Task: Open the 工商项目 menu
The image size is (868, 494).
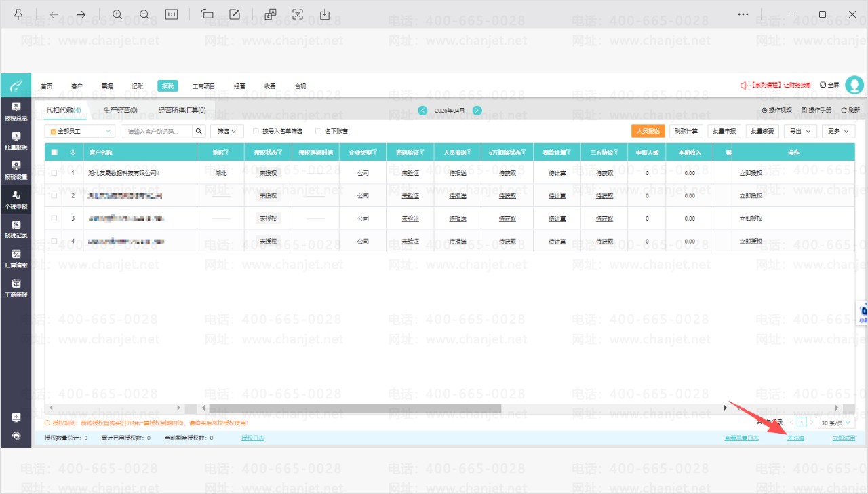Action: [x=203, y=86]
